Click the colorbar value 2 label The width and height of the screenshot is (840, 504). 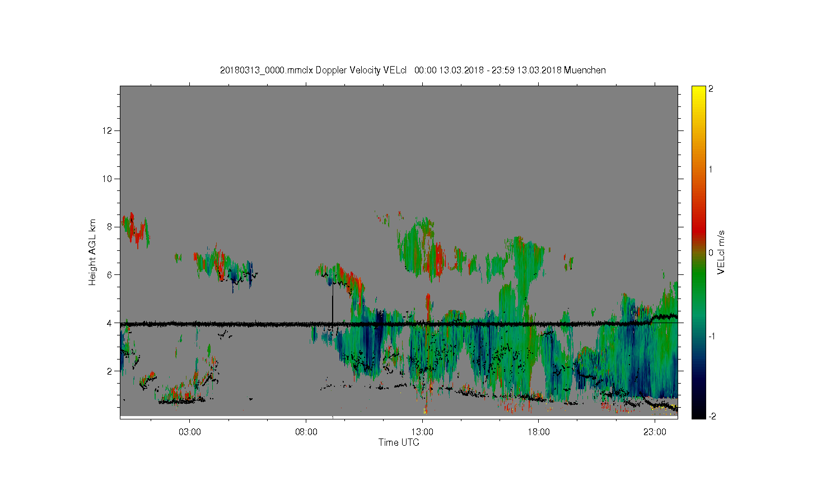click(x=711, y=89)
